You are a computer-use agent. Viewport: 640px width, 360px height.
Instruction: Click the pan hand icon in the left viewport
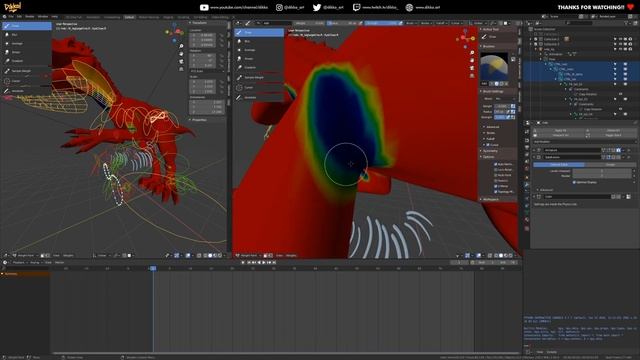(x=181, y=54)
